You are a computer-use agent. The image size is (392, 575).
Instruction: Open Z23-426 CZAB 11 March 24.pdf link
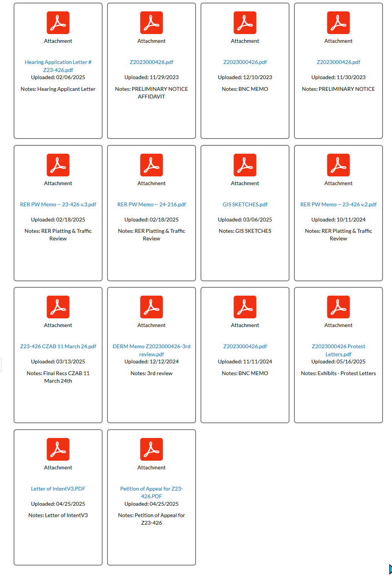pyautogui.click(x=58, y=346)
